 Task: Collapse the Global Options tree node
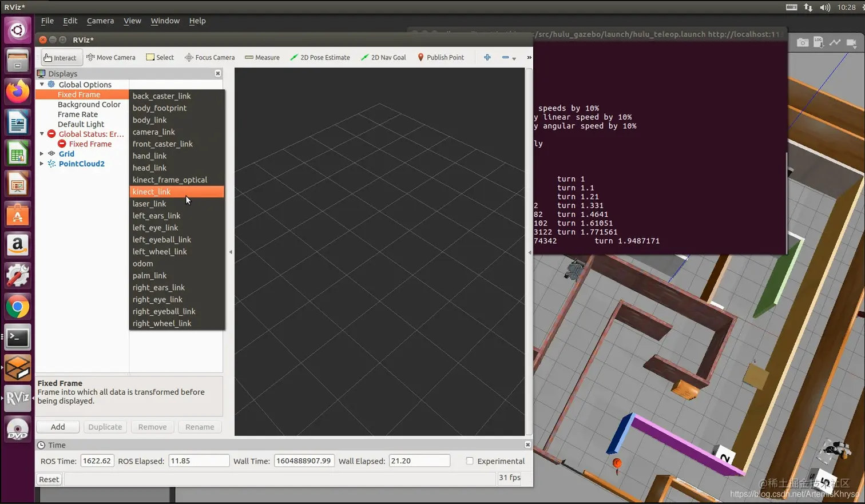click(42, 85)
